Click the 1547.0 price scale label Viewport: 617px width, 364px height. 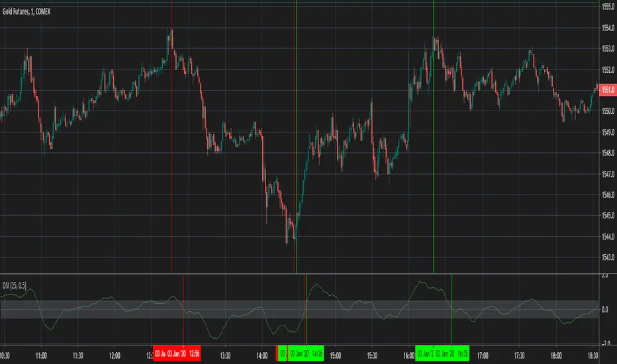(608, 174)
